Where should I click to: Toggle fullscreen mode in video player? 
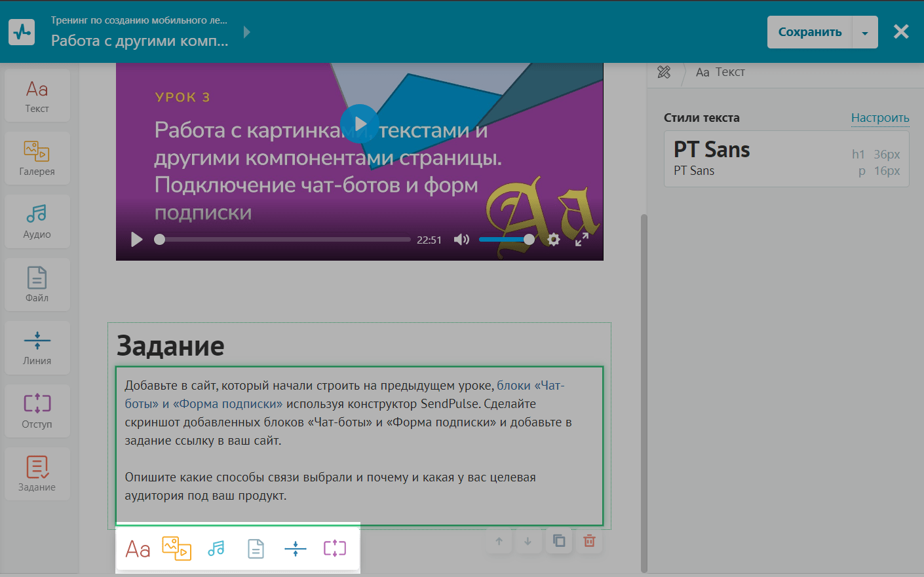(581, 240)
